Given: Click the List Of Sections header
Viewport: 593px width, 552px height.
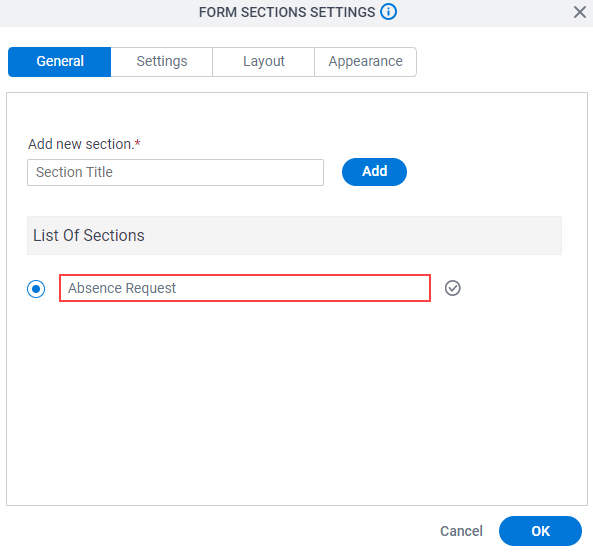Looking at the screenshot, I should (294, 235).
